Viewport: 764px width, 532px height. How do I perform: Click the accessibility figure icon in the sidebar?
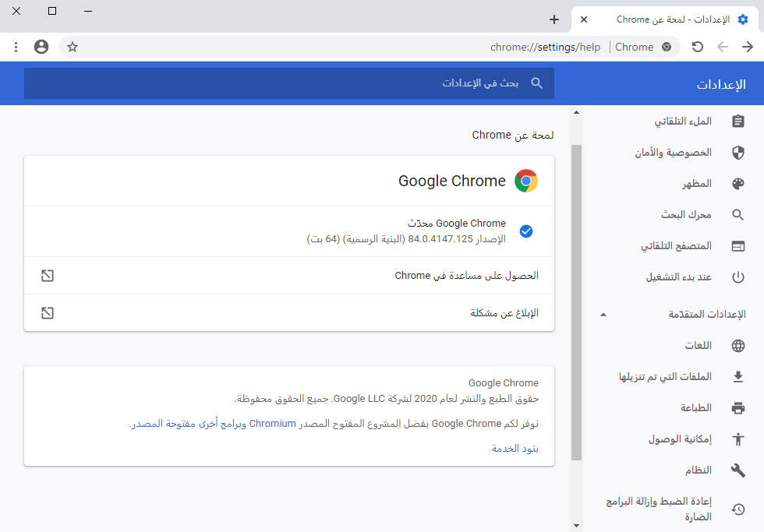coord(738,439)
